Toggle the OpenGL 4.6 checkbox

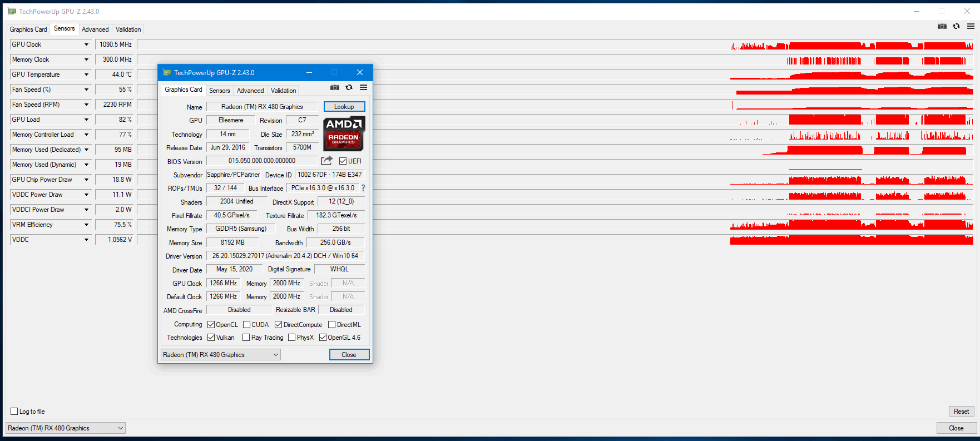click(323, 338)
